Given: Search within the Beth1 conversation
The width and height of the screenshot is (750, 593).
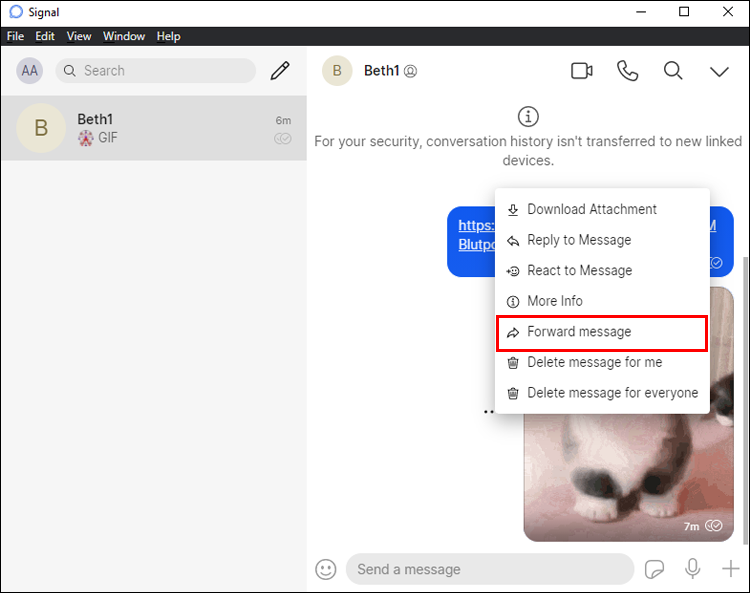Looking at the screenshot, I should point(673,71).
